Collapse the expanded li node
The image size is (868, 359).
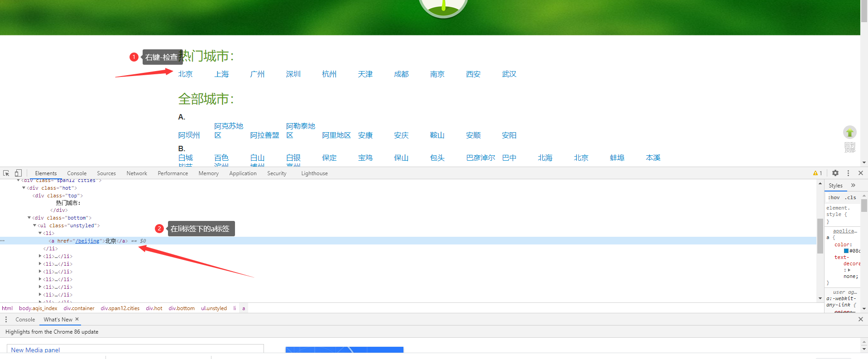tap(40, 233)
